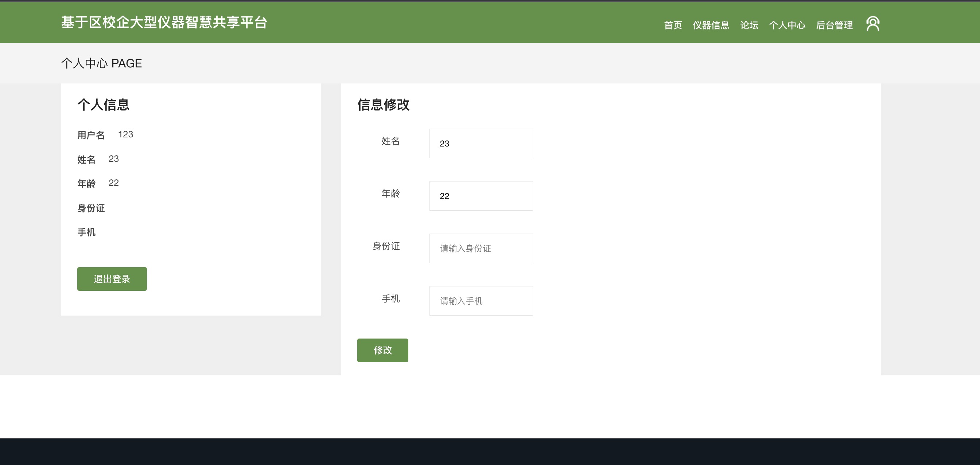Click the 姓名 label in the edit form
The height and width of the screenshot is (465, 980).
coord(391,141)
